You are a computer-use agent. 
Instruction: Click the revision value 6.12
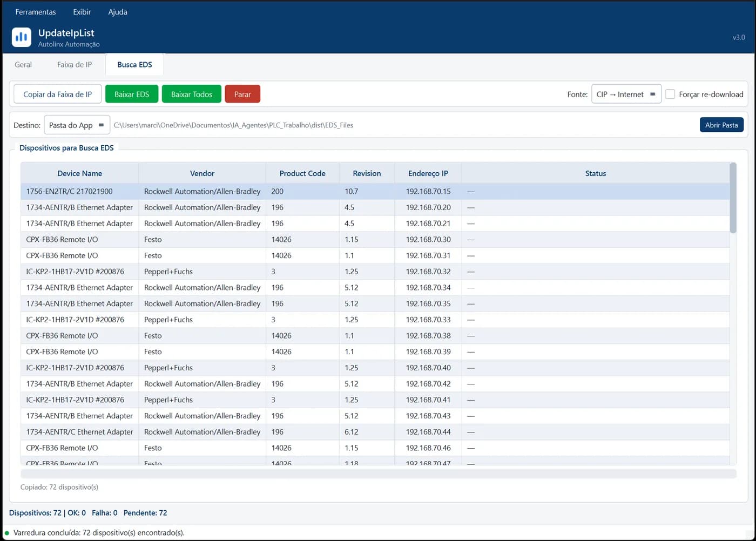pos(352,432)
